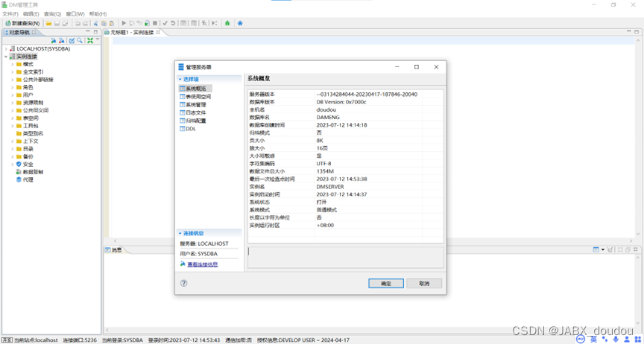Click the green collapse-all arrows icon in navigator
The width and height of the screenshot is (644, 344).
point(90,40)
